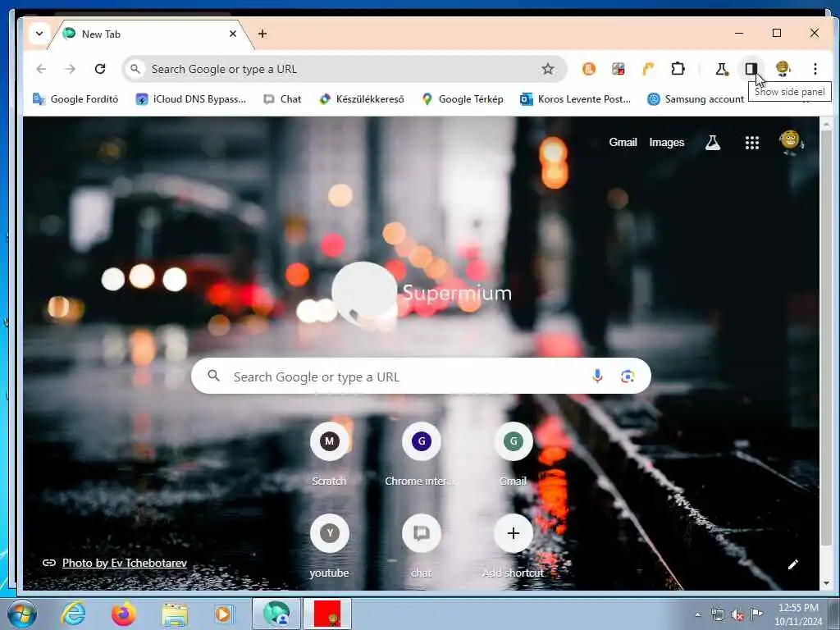840x630 pixels.
Task: Open a new tab with plus button
Action: pyautogui.click(x=262, y=34)
